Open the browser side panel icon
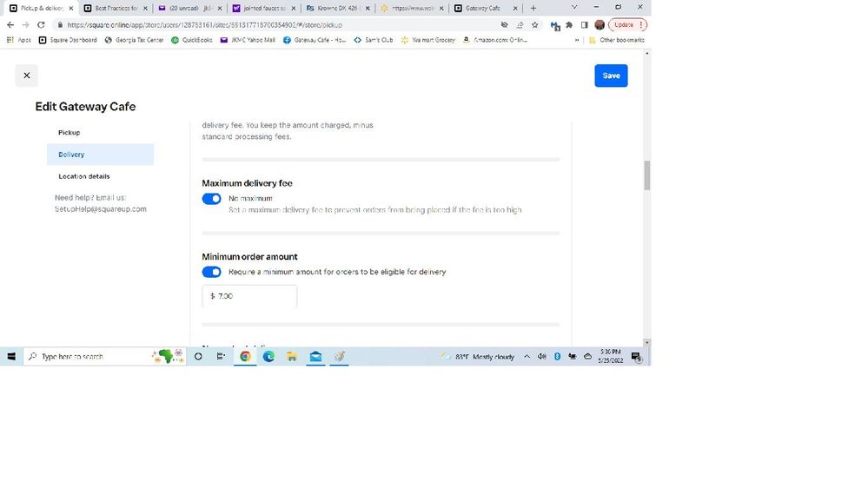This screenshot has height=488, width=868. [584, 25]
